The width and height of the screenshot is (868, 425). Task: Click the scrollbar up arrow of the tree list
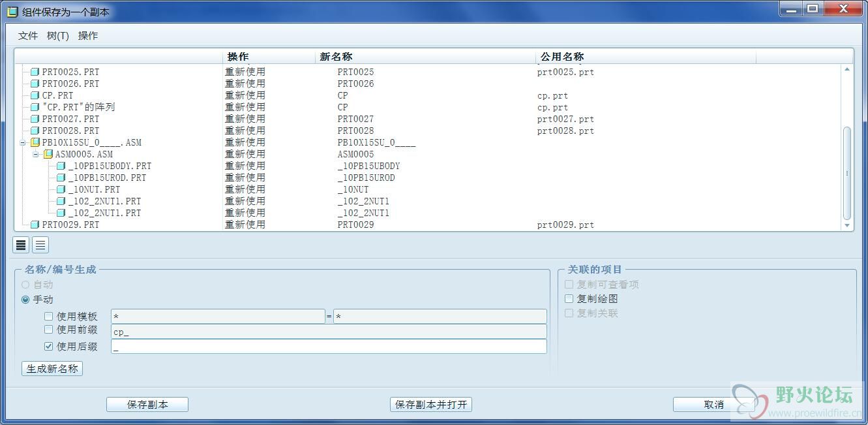pos(847,69)
